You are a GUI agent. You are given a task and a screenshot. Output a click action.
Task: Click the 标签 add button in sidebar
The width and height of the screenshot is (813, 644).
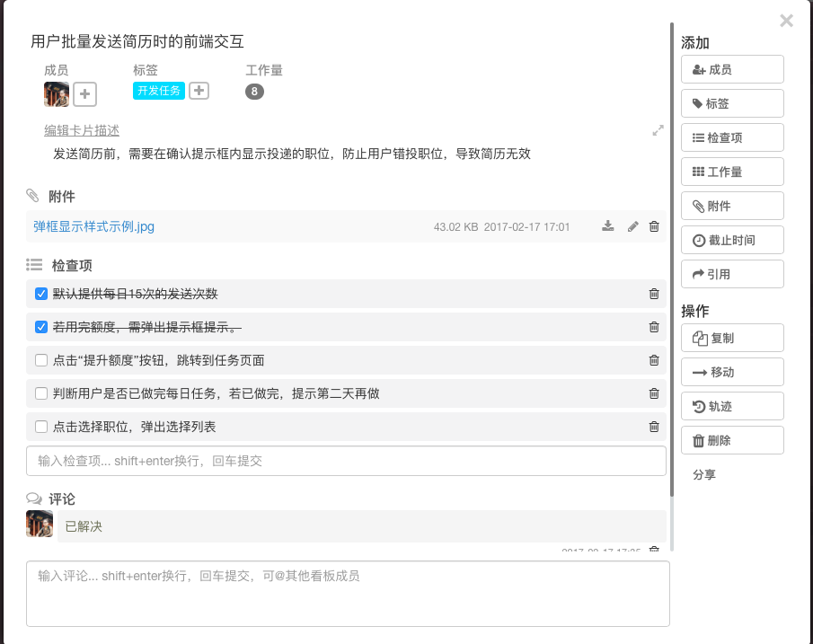pos(732,103)
